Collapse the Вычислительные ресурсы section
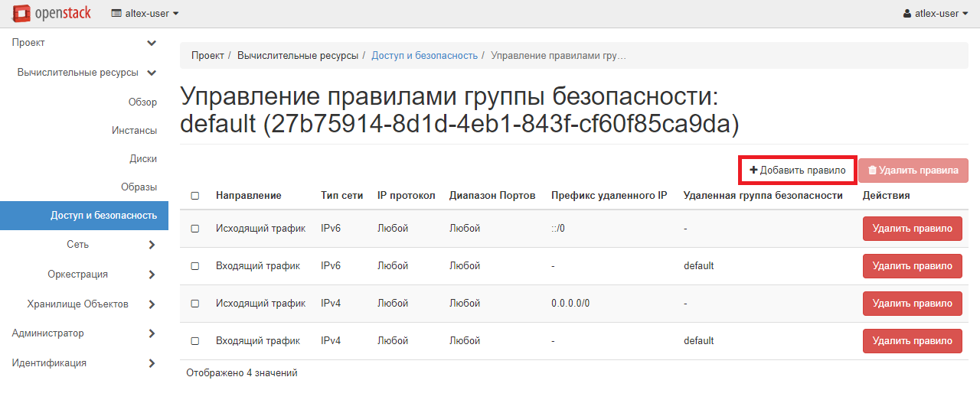The image size is (980, 403). click(152, 73)
